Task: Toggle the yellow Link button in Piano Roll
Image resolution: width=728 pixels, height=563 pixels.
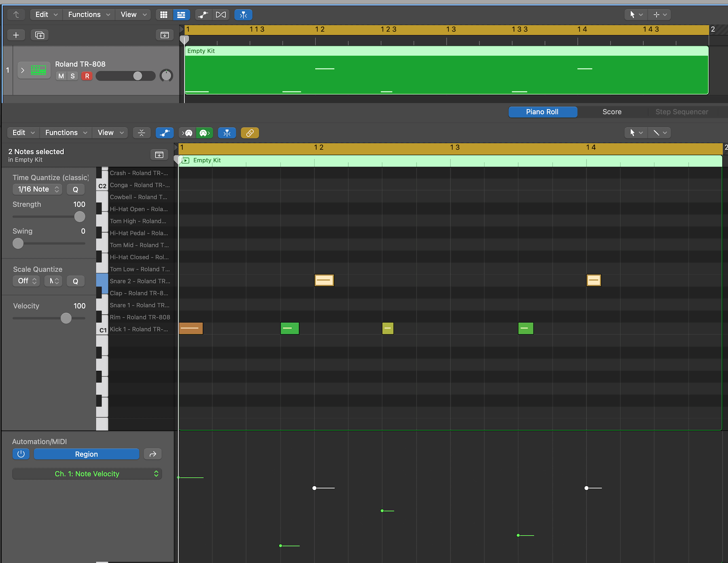Action: 250,133
